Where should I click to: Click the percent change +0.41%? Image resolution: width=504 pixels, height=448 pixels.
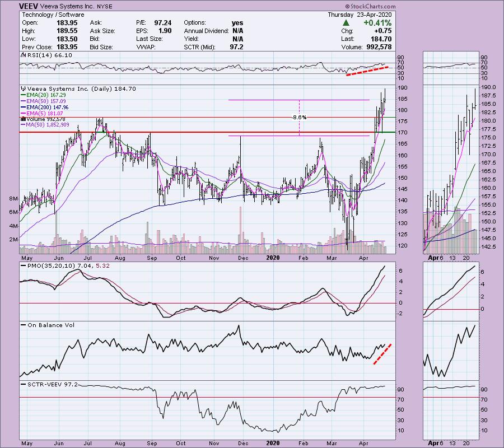(x=377, y=23)
